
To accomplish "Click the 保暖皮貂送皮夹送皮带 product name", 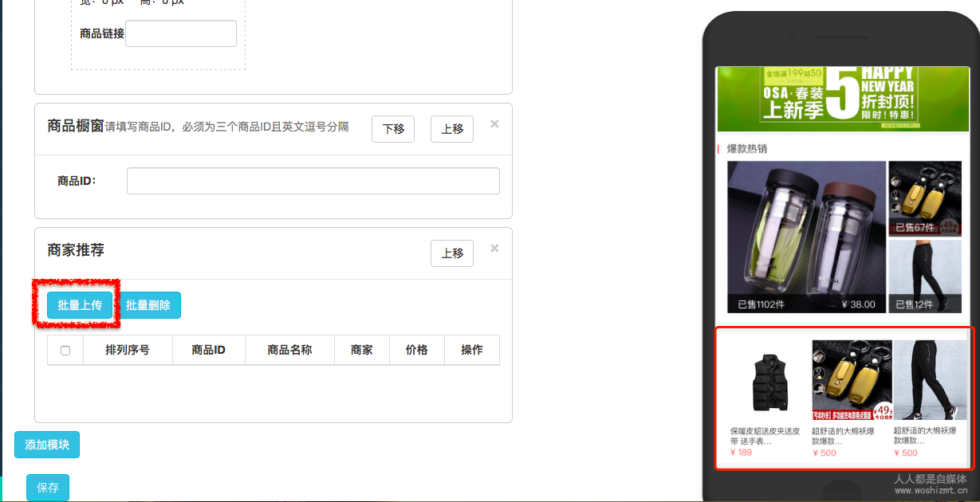I will [765, 436].
